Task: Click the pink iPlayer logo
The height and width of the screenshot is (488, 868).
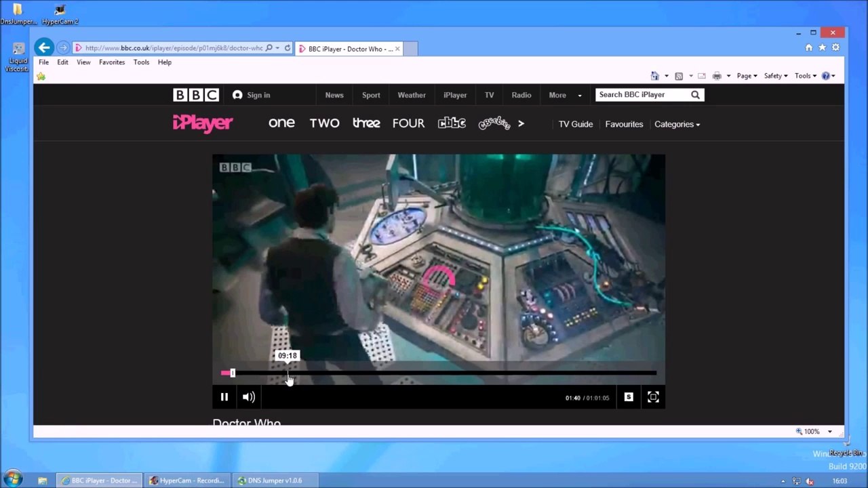Action: tap(203, 123)
